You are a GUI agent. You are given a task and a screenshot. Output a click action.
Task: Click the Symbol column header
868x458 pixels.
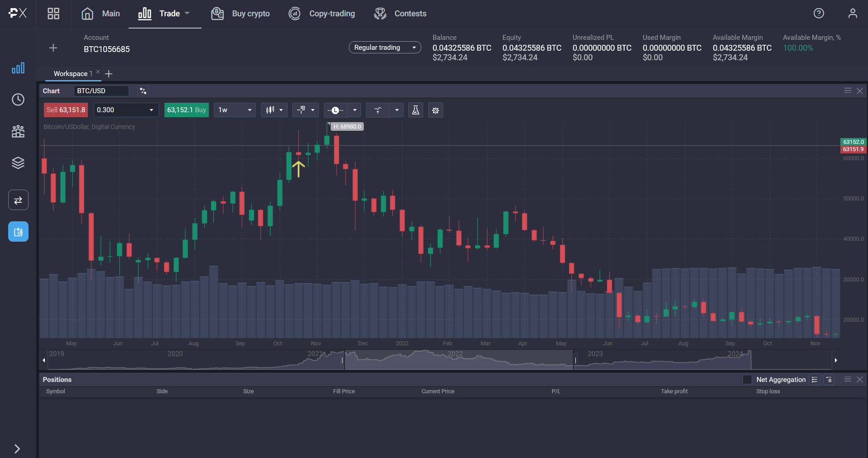pyautogui.click(x=56, y=391)
